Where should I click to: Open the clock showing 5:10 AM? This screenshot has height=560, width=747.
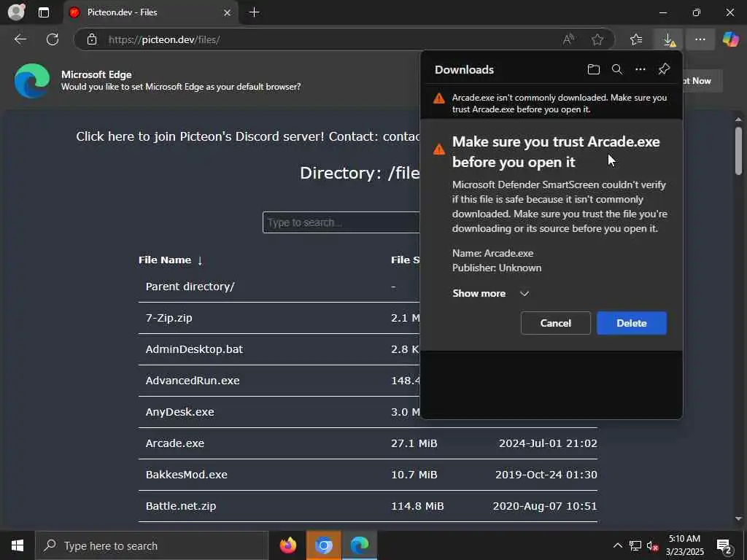click(x=684, y=545)
